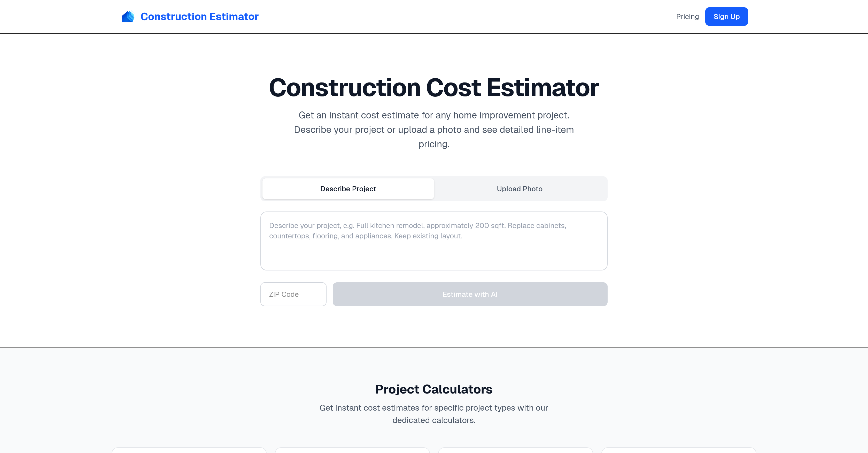
Task: Click the 'Describe your project or upload' line
Action: (434, 130)
